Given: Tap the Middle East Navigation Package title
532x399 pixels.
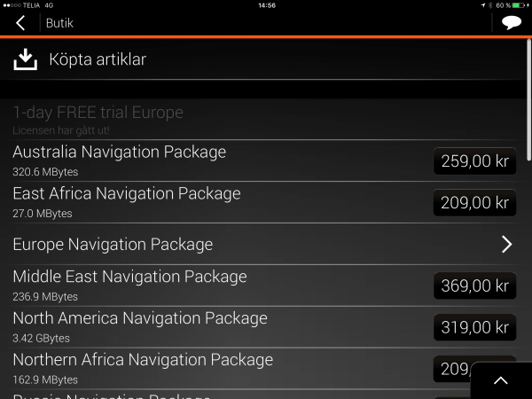Looking at the screenshot, I should point(129,277).
